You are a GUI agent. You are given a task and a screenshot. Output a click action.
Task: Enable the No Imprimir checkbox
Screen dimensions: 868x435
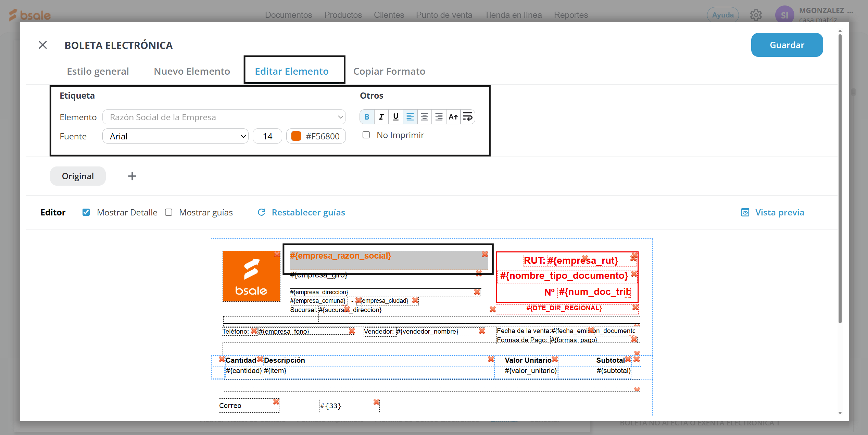[366, 135]
